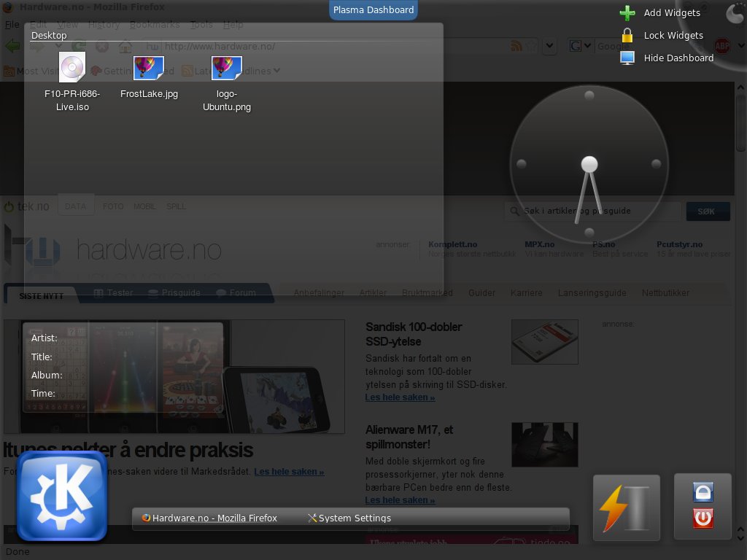The width and height of the screenshot is (747, 560).
Task: Select the FrostLake.jpg file icon
Action: click(149, 67)
